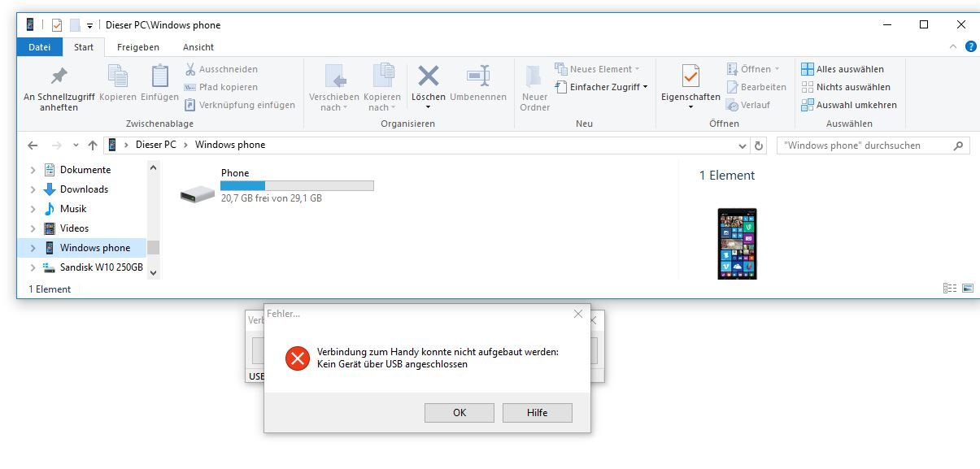
Task: Click the Lumia phone preview thumbnail
Action: click(x=737, y=244)
